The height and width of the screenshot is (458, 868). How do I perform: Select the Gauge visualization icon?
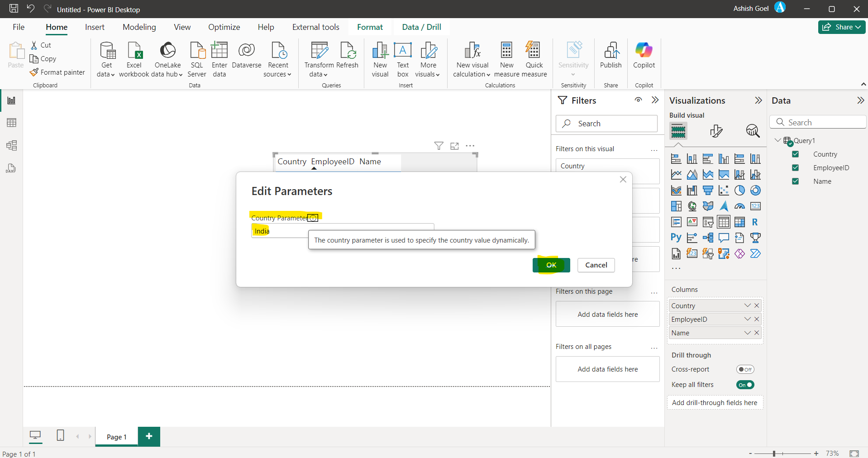pyautogui.click(x=739, y=206)
